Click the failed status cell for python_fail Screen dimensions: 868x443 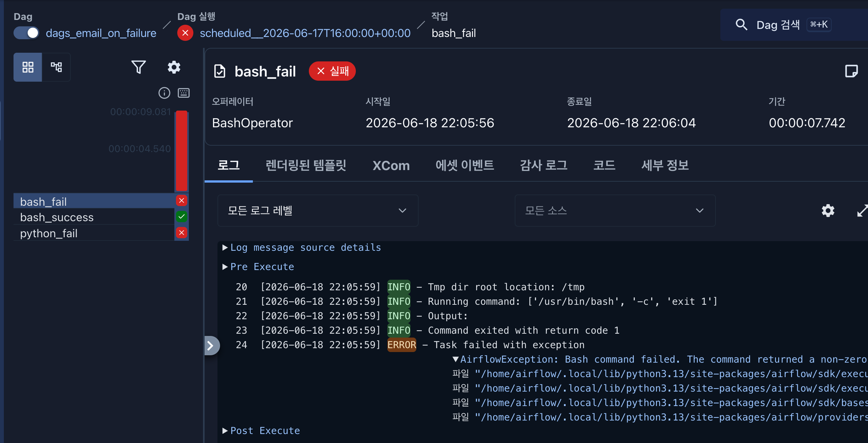[181, 233]
